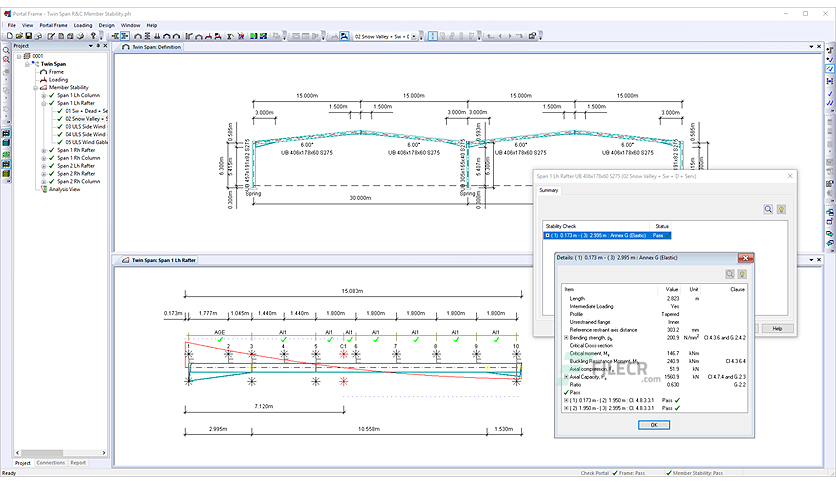Click the Save disk icon in the toolbar
The height and width of the screenshot is (484, 836).
29,36
